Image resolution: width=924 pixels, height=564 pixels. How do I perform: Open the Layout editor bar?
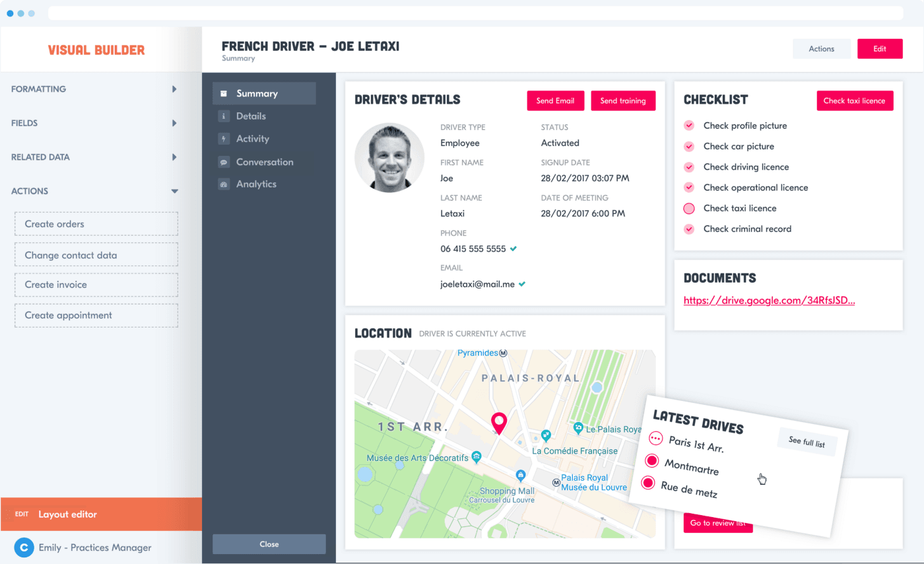tap(101, 514)
